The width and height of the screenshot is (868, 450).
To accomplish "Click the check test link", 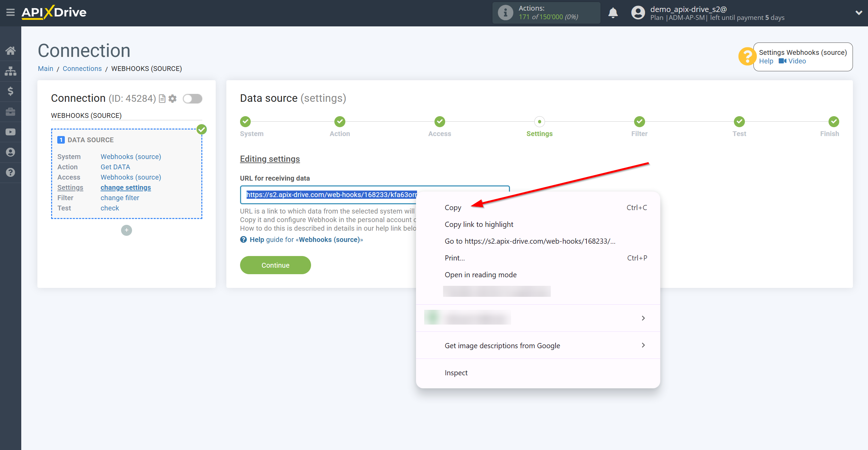I will coord(110,208).
